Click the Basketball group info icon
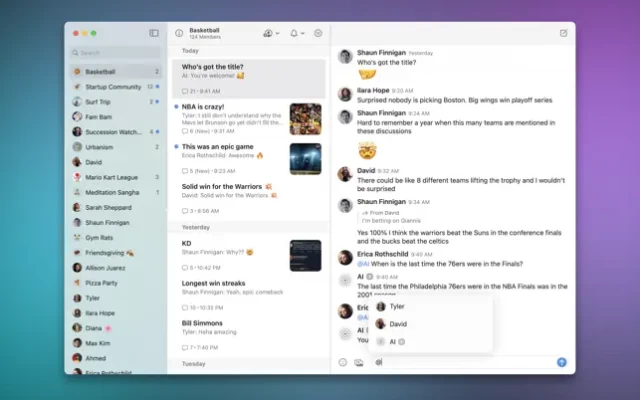The image size is (640, 400). [179, 33]
